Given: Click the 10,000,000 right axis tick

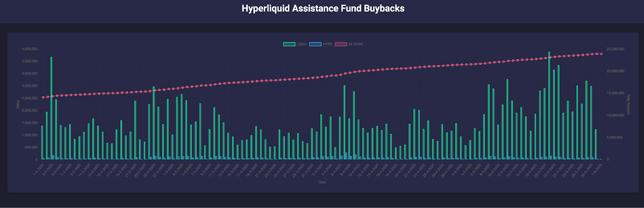Looking at the screenshot, I should click(x=615, y=115).
